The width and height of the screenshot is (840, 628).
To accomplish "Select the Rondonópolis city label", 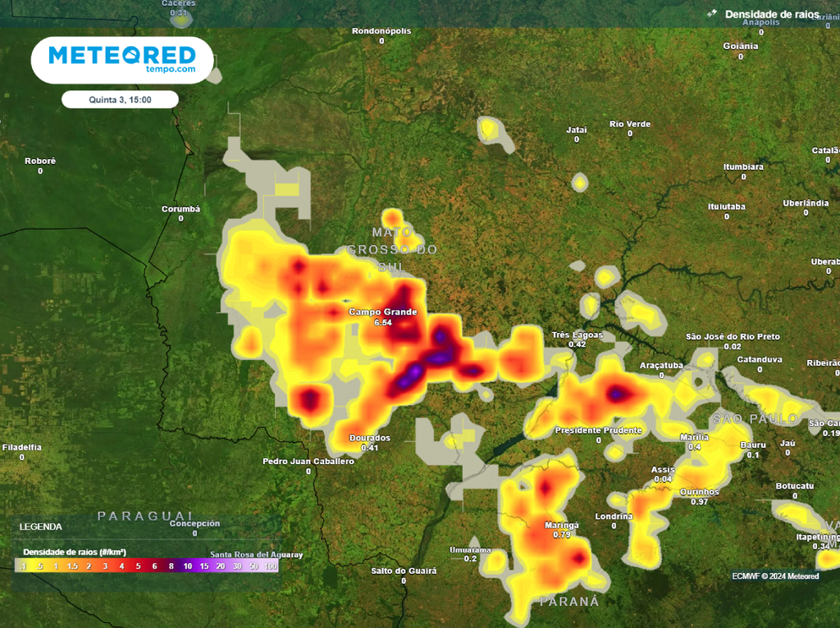I will click(x=381, y=31).
